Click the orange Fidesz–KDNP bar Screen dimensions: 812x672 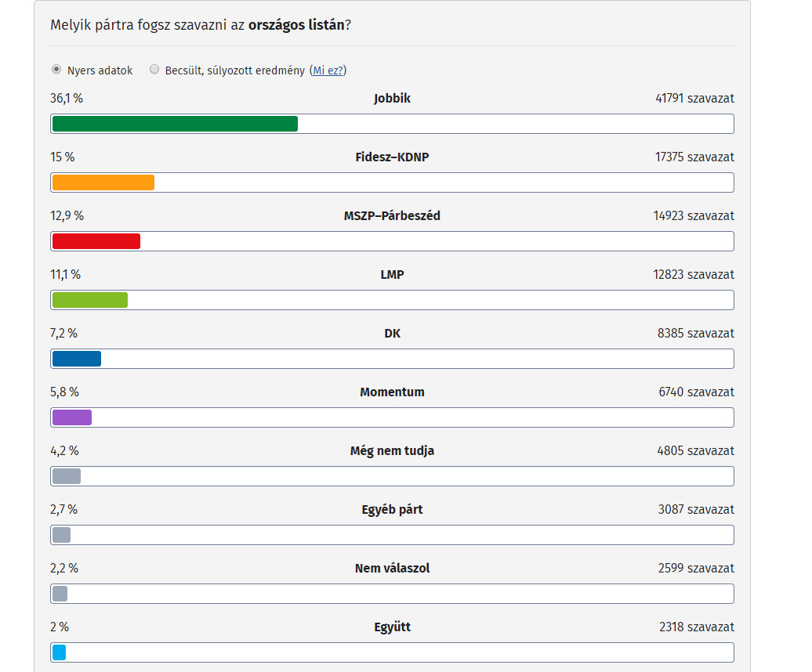(103, 182)
